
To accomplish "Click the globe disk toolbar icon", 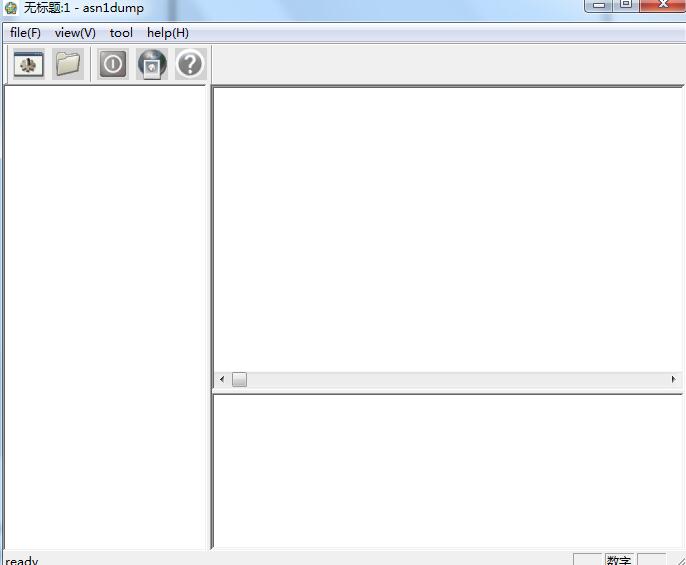I will pyautogui.click(x=152, y=64).
